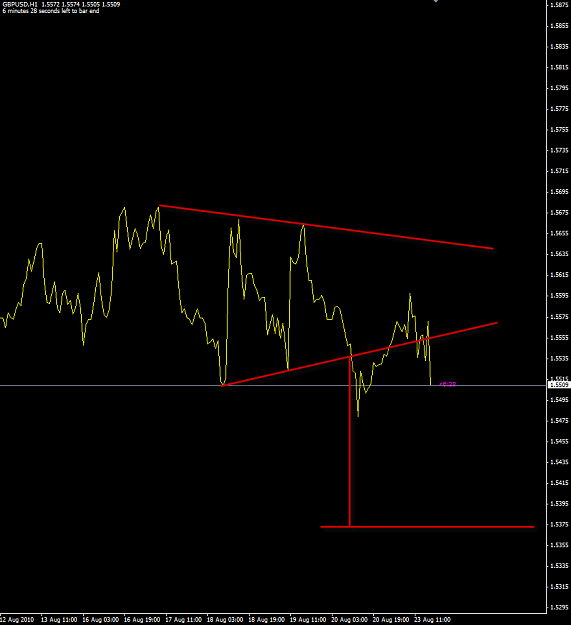Viewport: 571px width, 625px height.
Task: Click the 1.5475 price on the axis
Action: [x=559, y=421]
